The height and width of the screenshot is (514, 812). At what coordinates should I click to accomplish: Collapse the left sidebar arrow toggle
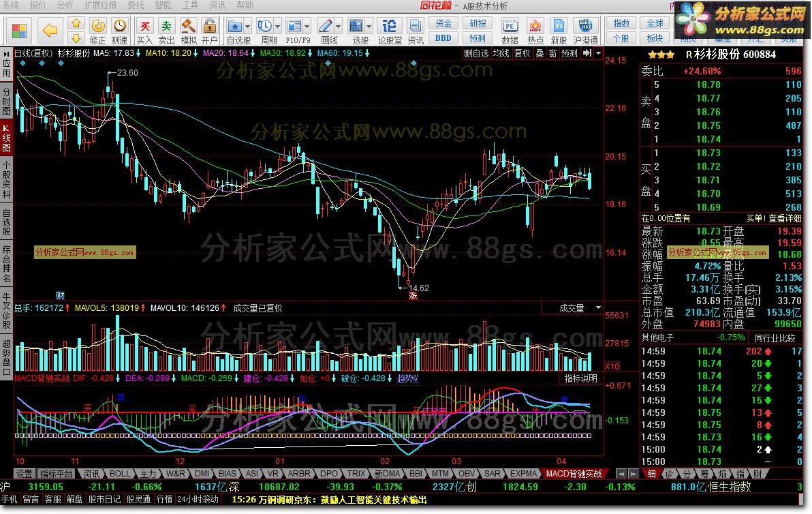(6, 54)
